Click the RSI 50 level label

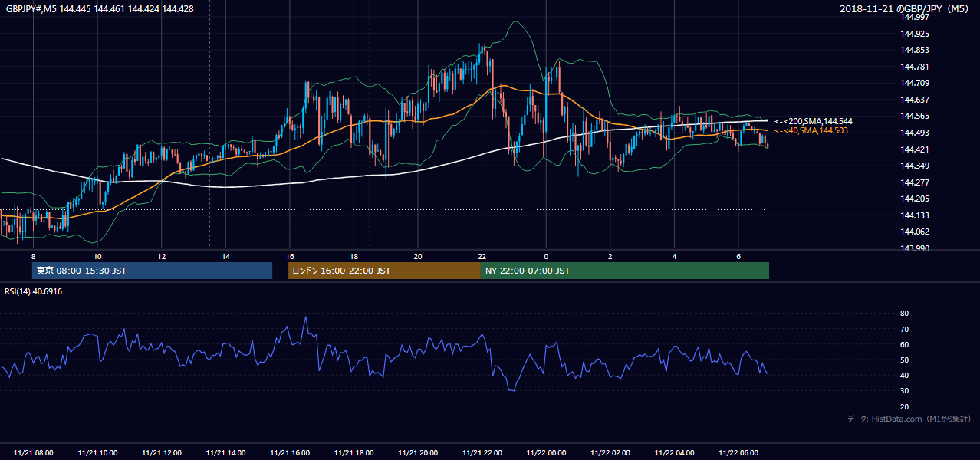(904, 360)
